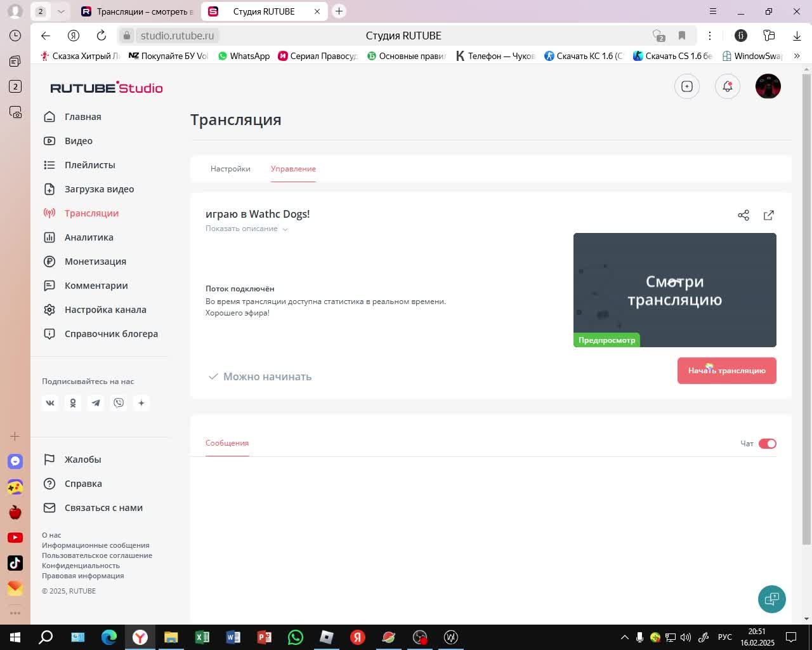Open YouTube in browser side panel
The width and height of the screenshot is (812, 650).
pyautogui.click(x=15, y=538)
